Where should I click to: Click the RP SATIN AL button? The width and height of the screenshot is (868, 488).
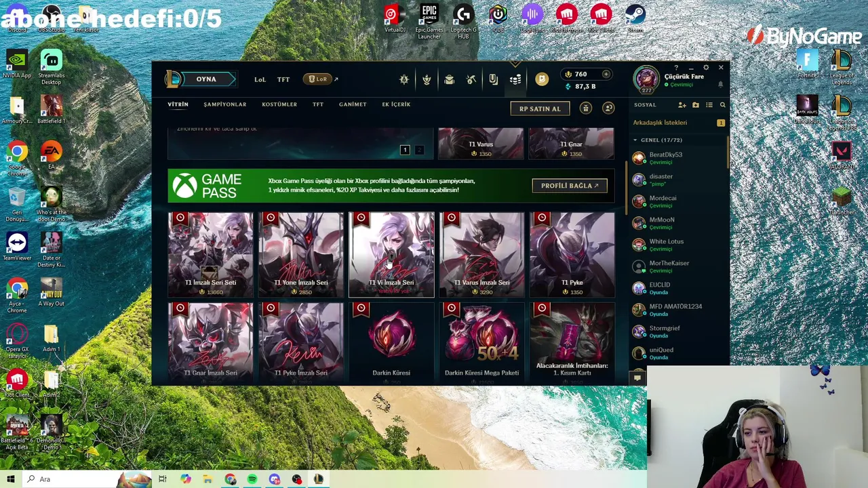point(540,108)
